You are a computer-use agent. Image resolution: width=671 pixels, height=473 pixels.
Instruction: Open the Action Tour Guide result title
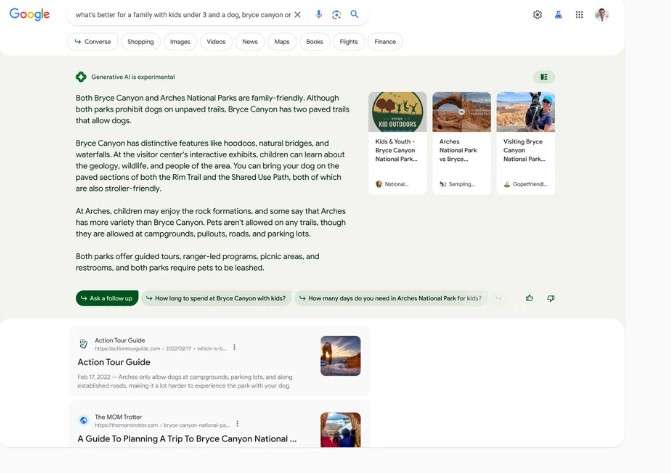click(114, 362)
